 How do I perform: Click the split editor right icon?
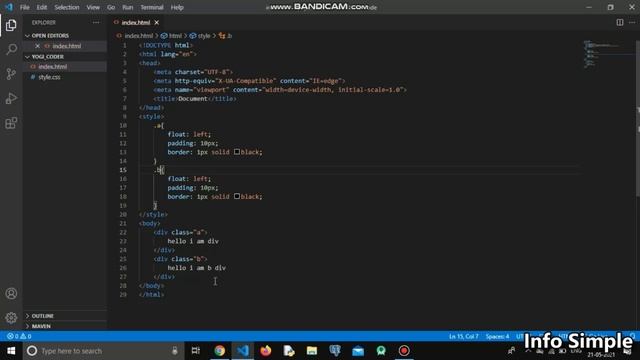coord(620,22)
